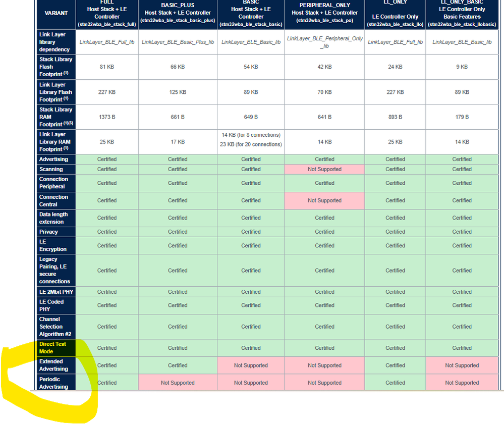504x424 pixels.
Task: Click 'Stack Library RAM Footprint' row header
Action: [56, 117]
